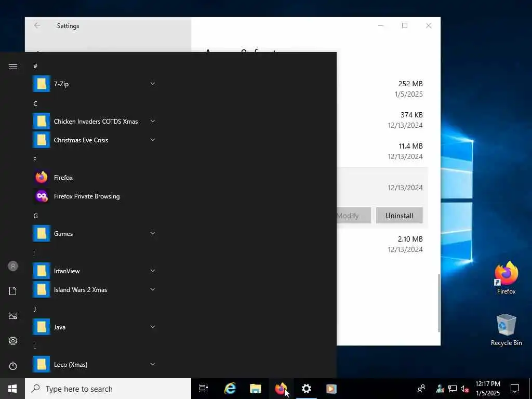Open Island Wars 2 Xmas folder
The height and width of the screenshot is (399, 532).
[x=94, y=290]
